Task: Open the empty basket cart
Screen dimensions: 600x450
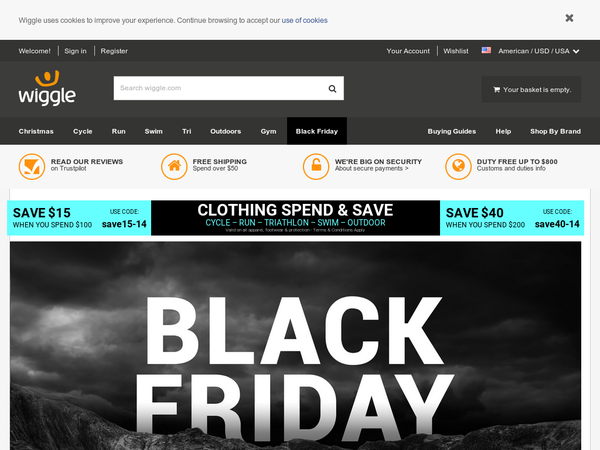Action: point(531,90)
